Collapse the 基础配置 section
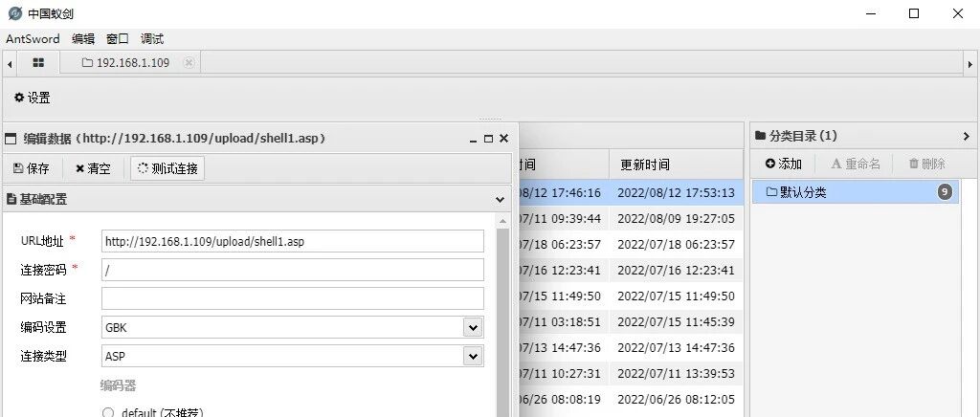Screen dimensions: 980x417 pos(500,200)
